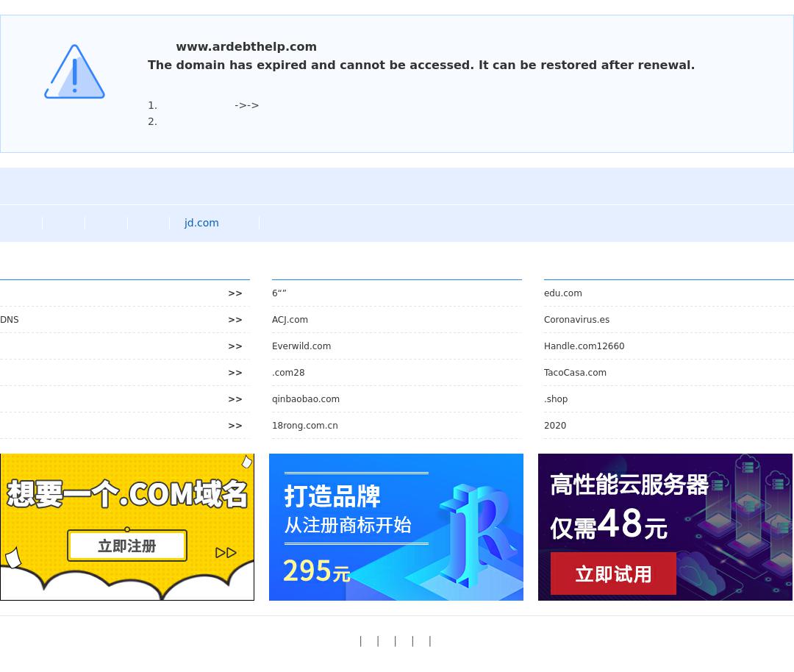Open the jd.com link

201,223
